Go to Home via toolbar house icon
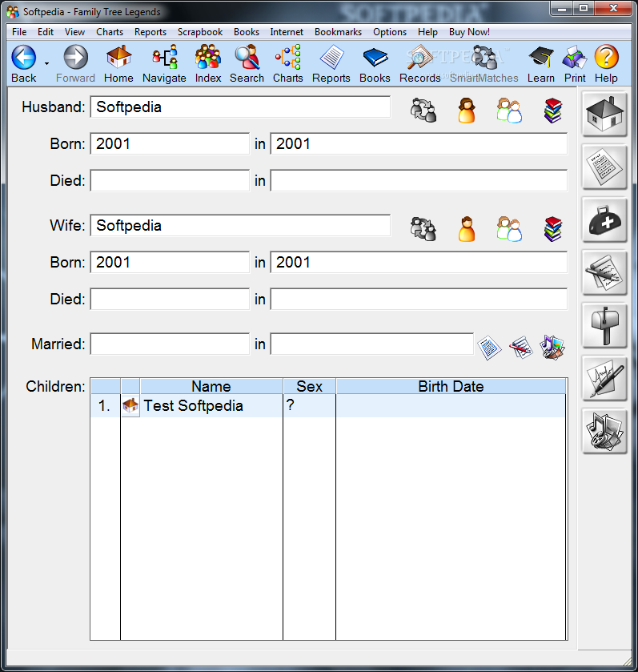 118,63
